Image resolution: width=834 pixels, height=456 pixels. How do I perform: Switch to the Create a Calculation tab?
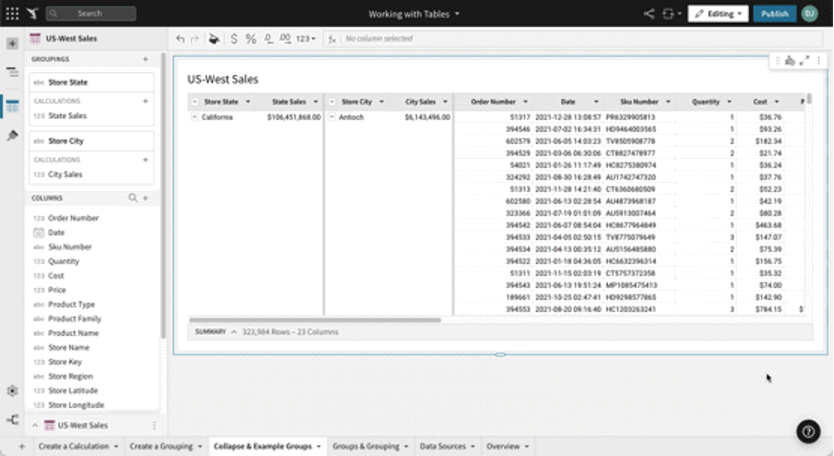[76, 446]
